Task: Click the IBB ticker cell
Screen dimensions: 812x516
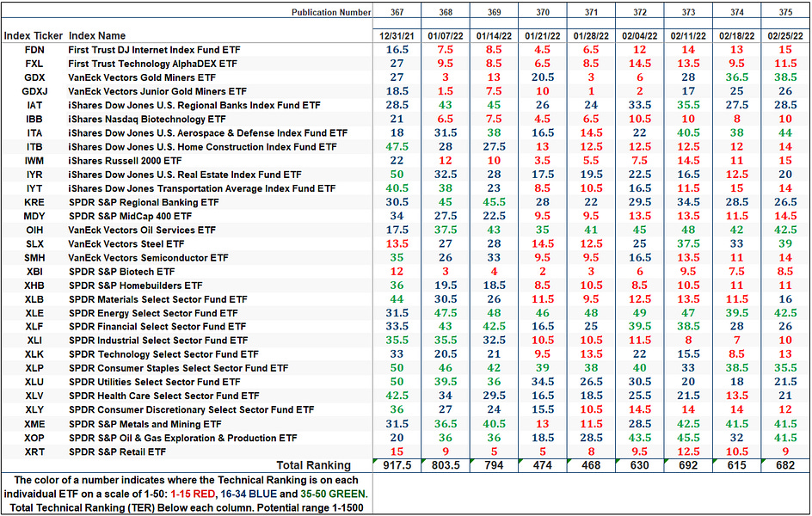Action: coord(34,119)
